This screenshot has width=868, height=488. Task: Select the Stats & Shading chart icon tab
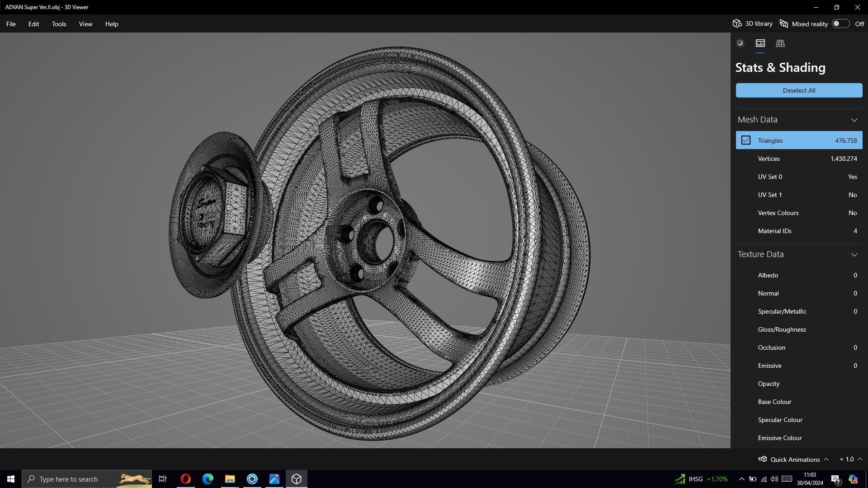pos(760,43)
